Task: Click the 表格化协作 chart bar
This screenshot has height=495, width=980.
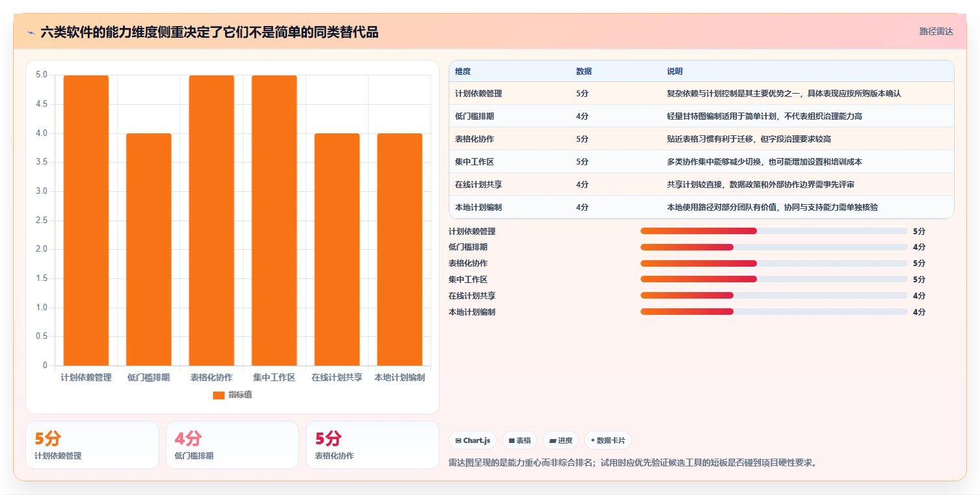Action: pyautogui.click(x=211, y=221)
